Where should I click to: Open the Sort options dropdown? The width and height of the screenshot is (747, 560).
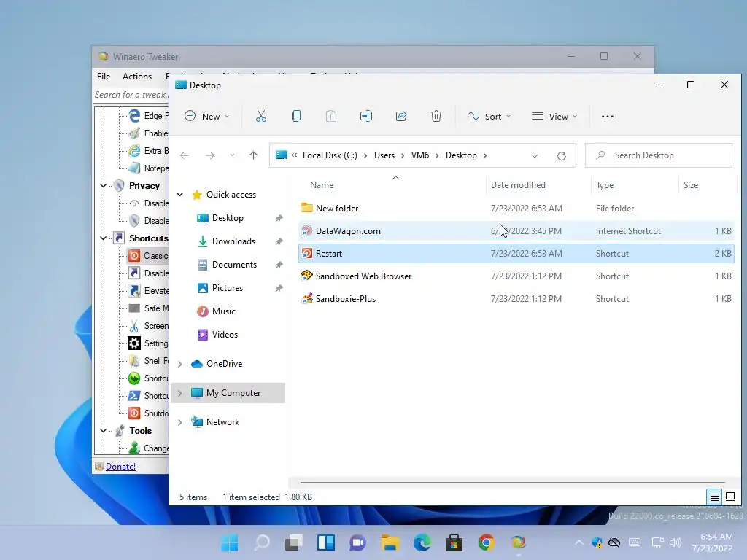(x=489, y=116)
